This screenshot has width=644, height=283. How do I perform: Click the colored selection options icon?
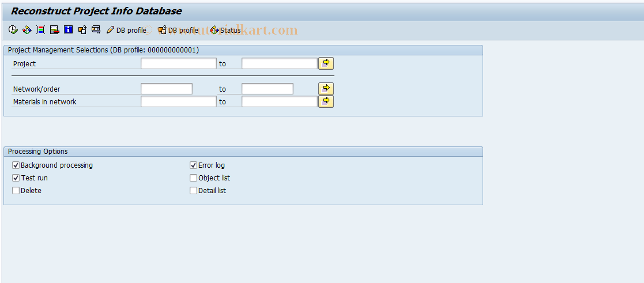(41, 29)
